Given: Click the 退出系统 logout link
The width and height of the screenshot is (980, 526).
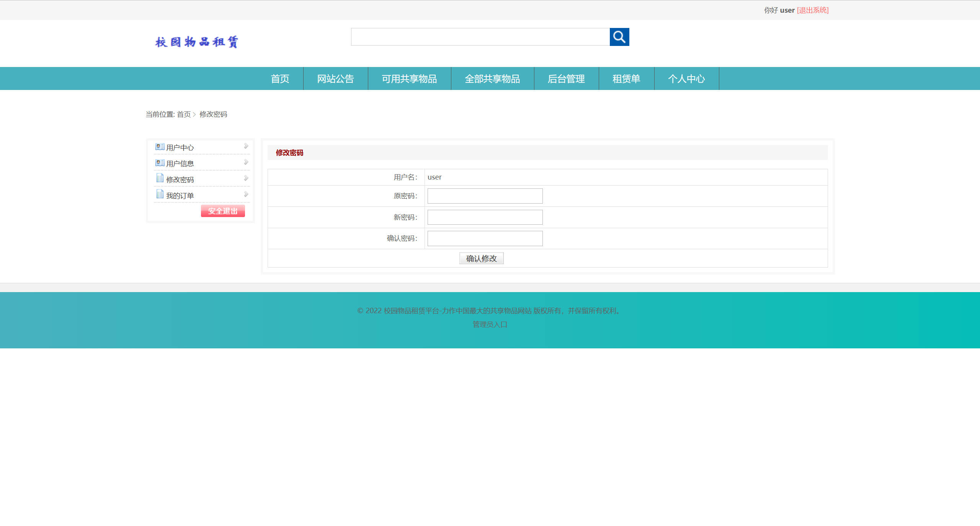Looking at the screenshot, I should click(x=812, y=10).
